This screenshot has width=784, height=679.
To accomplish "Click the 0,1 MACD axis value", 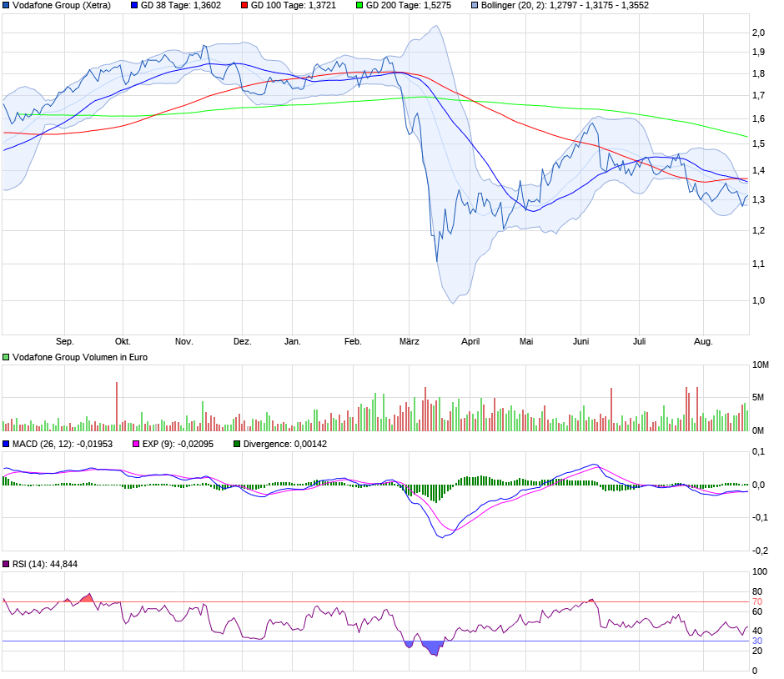I will tap(758, 452).
